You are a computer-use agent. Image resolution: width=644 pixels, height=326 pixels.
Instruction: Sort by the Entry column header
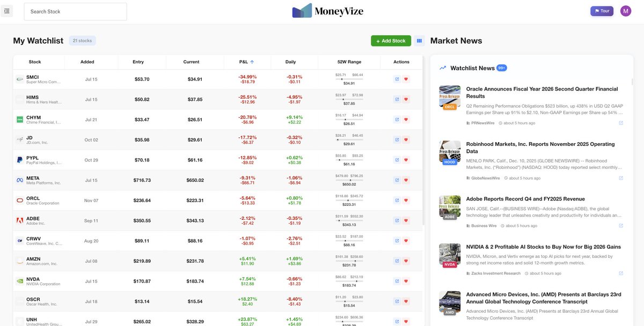(138, 62)
